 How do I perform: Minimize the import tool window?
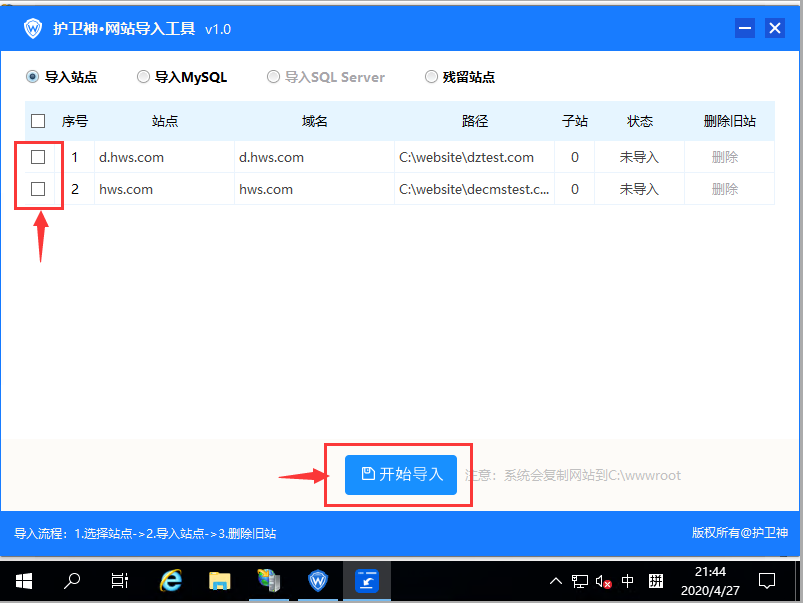pos(744,28)
